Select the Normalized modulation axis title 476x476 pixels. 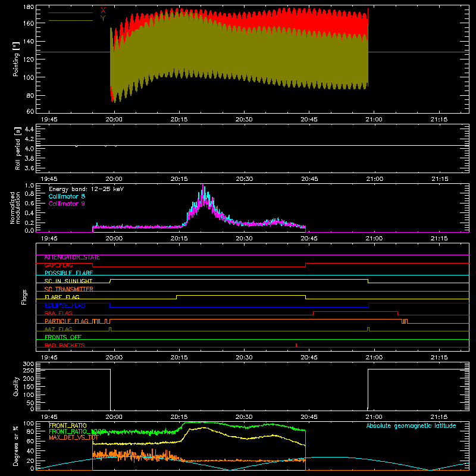click(15, 208)
